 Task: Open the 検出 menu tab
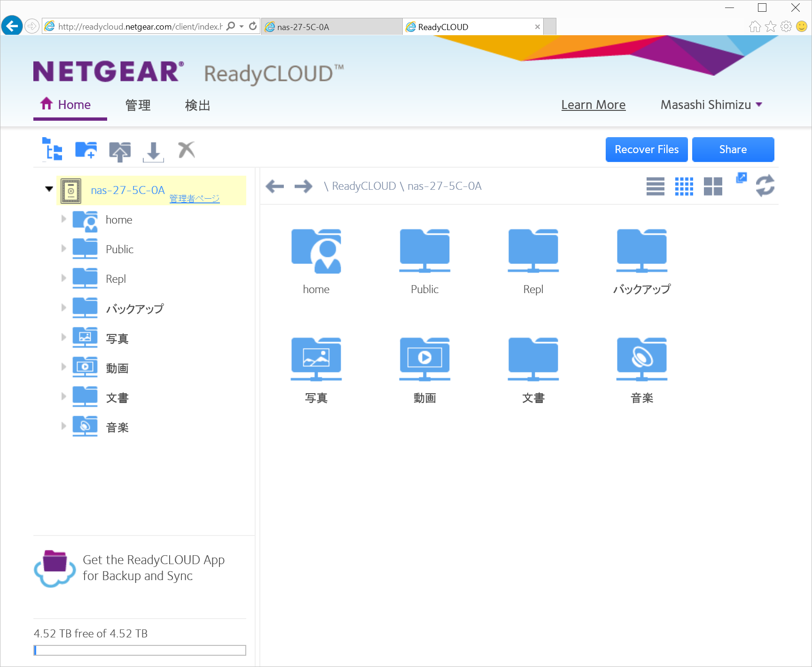197,105
